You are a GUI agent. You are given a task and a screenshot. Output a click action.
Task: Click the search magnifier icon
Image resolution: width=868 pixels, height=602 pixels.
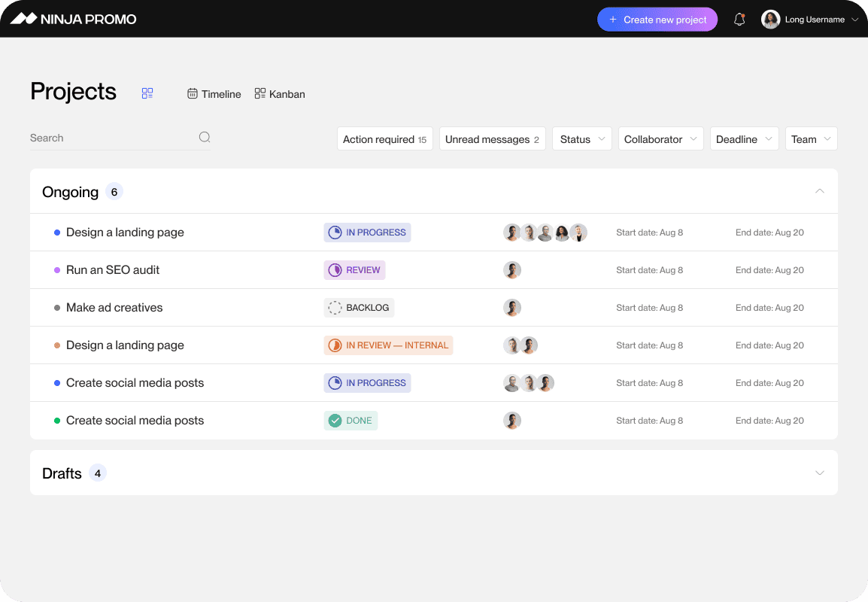click(205, 137)
